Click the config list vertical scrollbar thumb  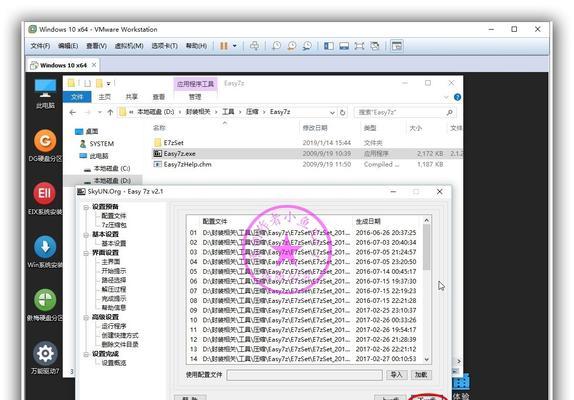(426, 247)
